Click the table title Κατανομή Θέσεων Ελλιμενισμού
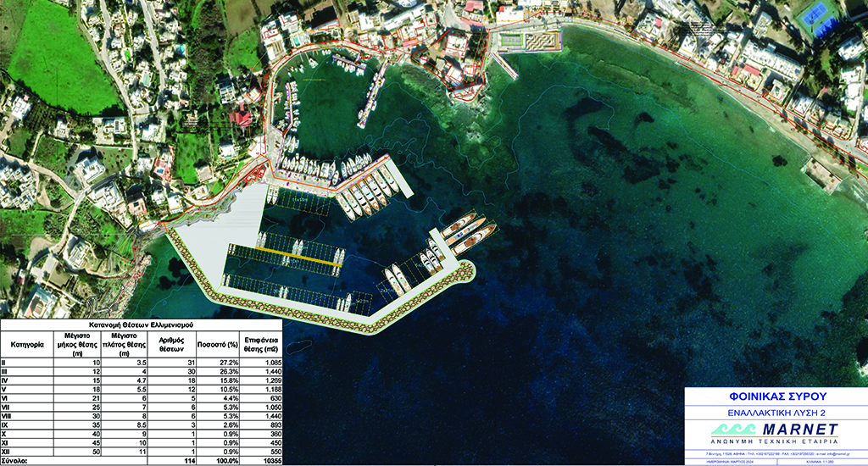 click(141, 325)
